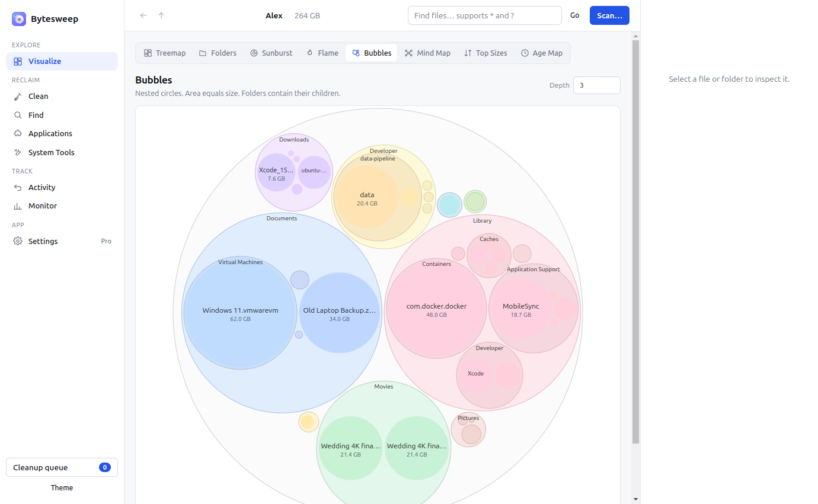Focus the Find files search field
818x504 pixels.
tap(484, 15)
